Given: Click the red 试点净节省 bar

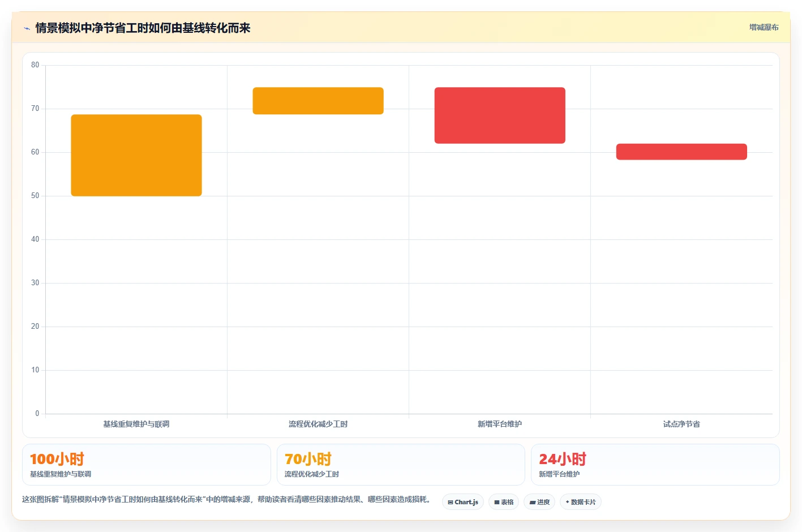Looking at the screenshot, I should (x=681, y=152).
